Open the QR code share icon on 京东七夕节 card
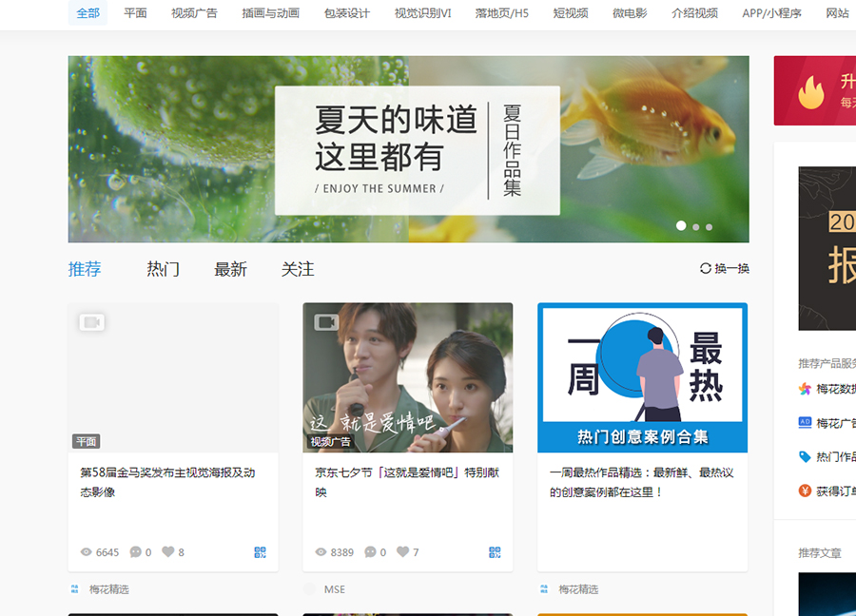The height and width of the screenshot is (616, 856). click(x=495, y=551)
